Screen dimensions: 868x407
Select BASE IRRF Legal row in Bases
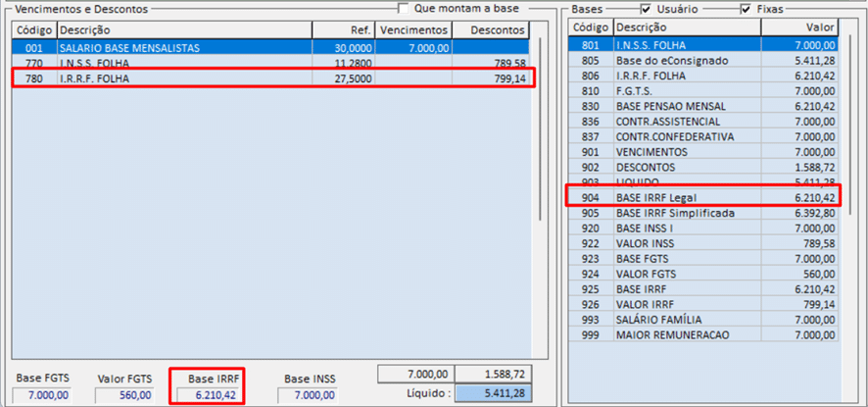[x=703, y=197]
